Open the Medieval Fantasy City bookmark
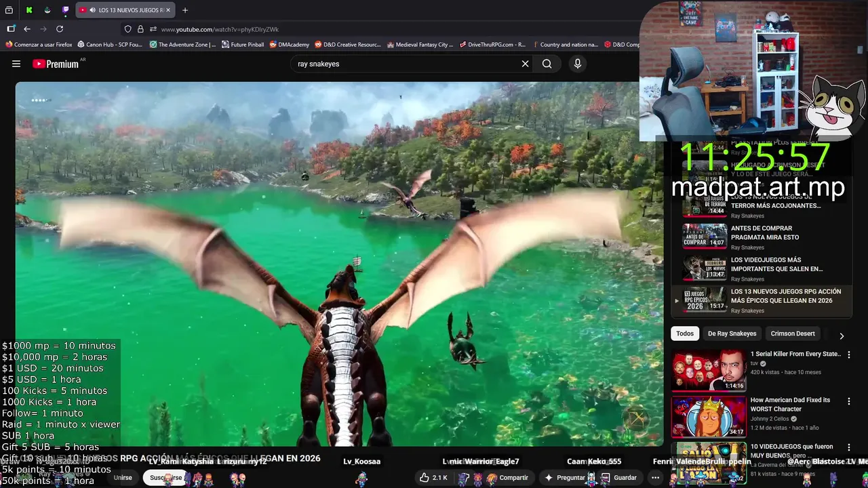 (420, 45)
